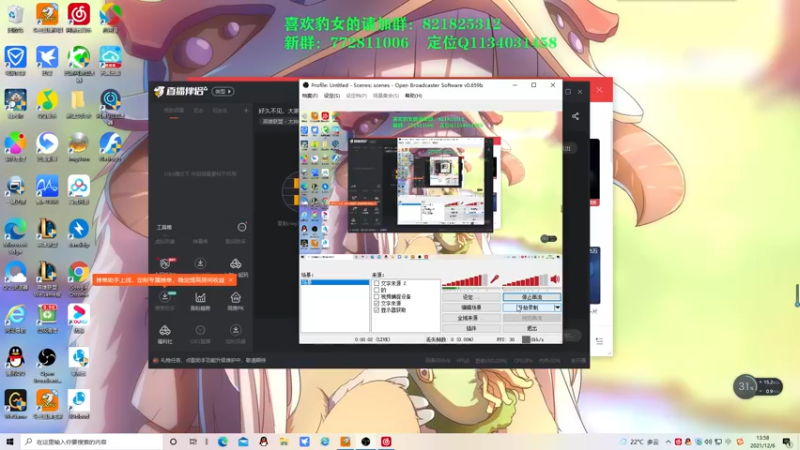Viewport: 800px width, 450px height.
Task: Click the OBS icon in the taskbar
Action: point(365,441)
